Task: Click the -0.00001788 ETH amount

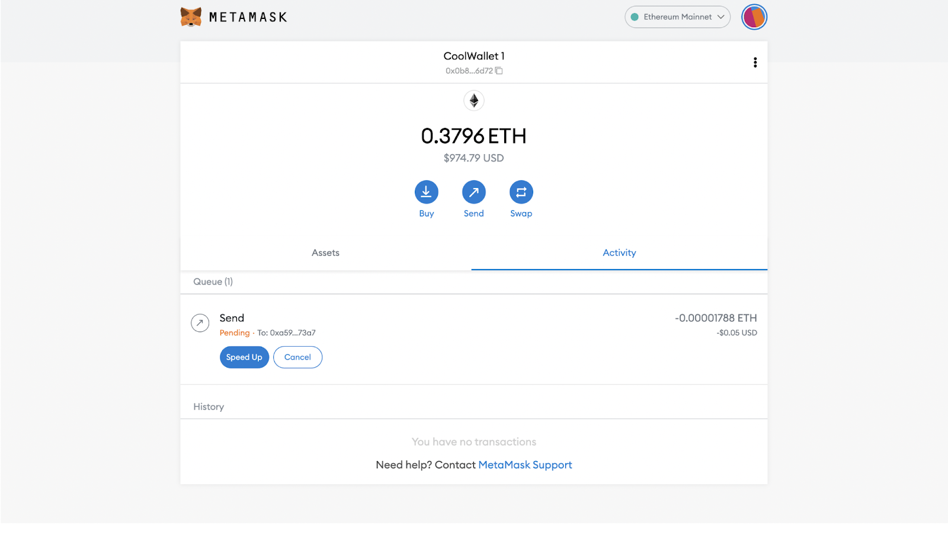Action: [716, 318]
